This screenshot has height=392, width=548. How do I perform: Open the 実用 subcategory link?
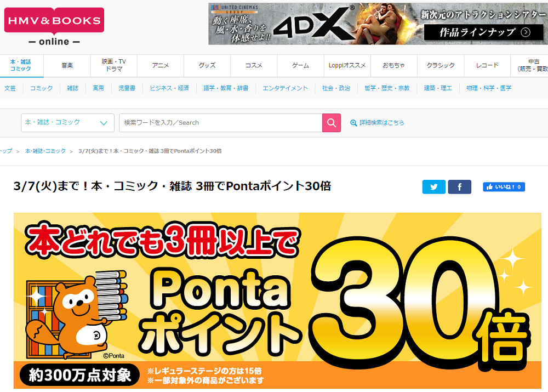[98, 88]
